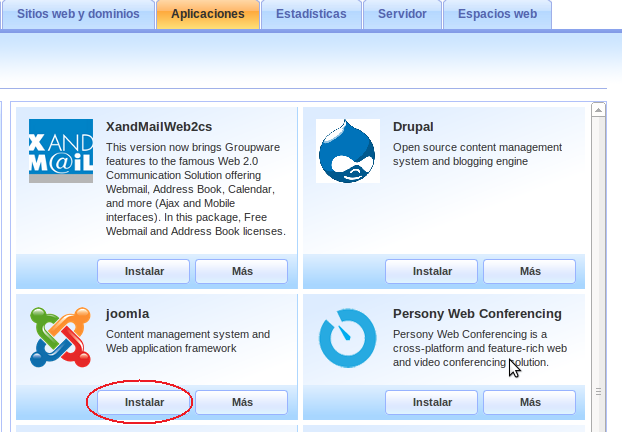622x432 pixels.
Task: Install the XandMailWeb2cs application
Action: [144, 271]
